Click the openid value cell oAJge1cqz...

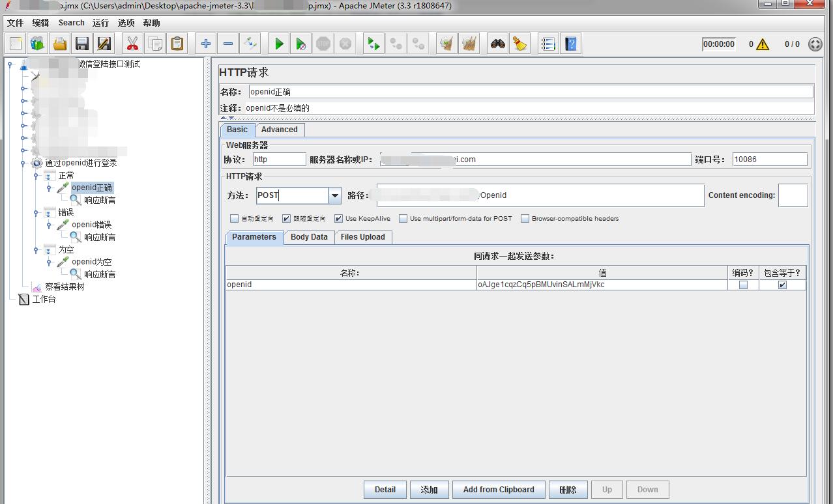(602, 285)
